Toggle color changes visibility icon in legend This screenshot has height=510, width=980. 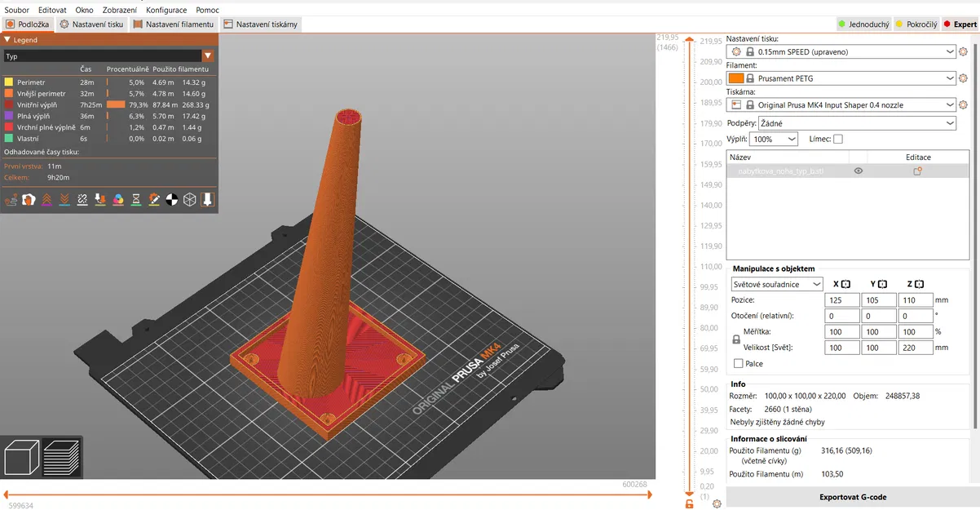(118, 199)
